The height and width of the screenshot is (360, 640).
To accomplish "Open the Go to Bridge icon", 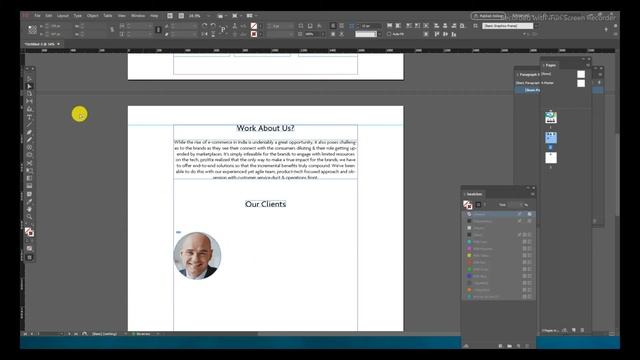I will [170, 16].
